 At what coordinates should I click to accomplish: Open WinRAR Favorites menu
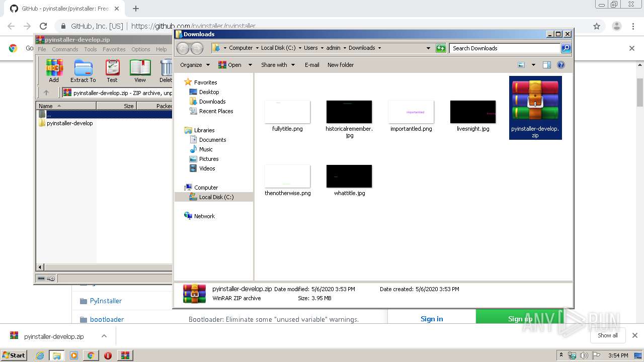click(114, 49)
